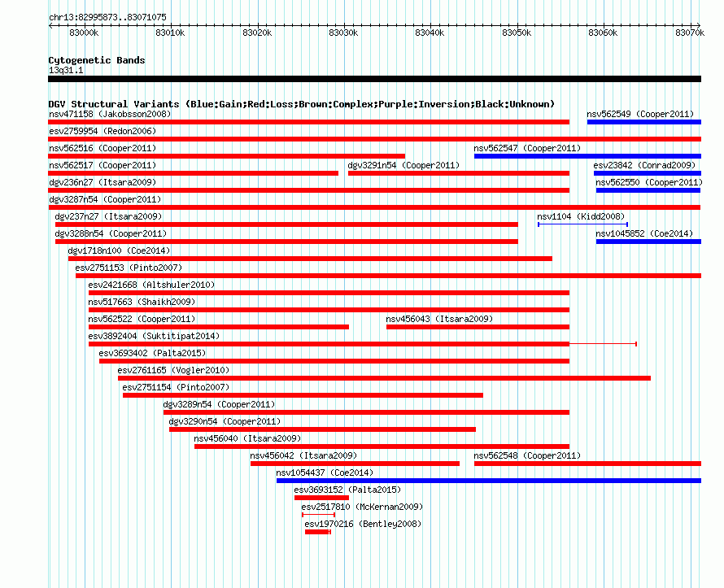Click the Cytogenetic Bands track title
Viewport: 724px width, 588px height.
97,60
